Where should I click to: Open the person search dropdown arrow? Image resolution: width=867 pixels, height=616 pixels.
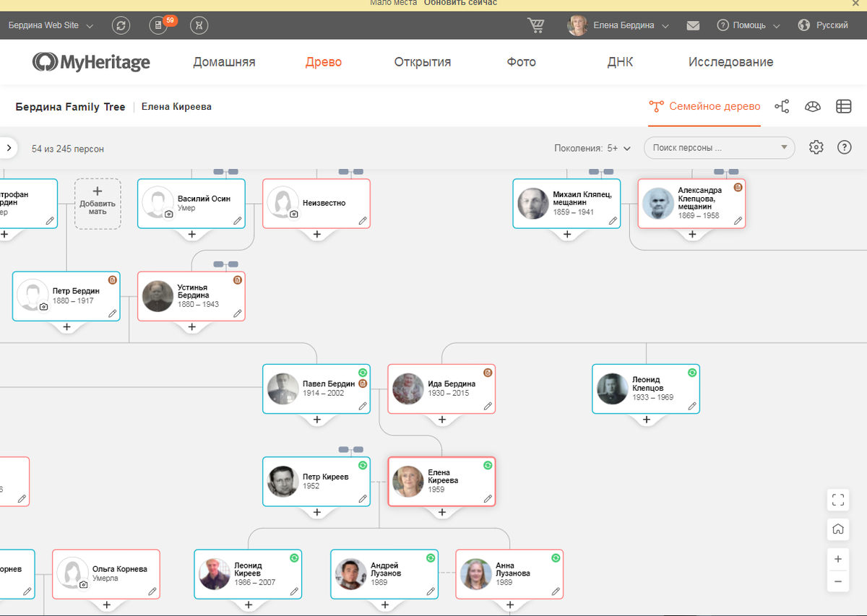click(784, 148)
